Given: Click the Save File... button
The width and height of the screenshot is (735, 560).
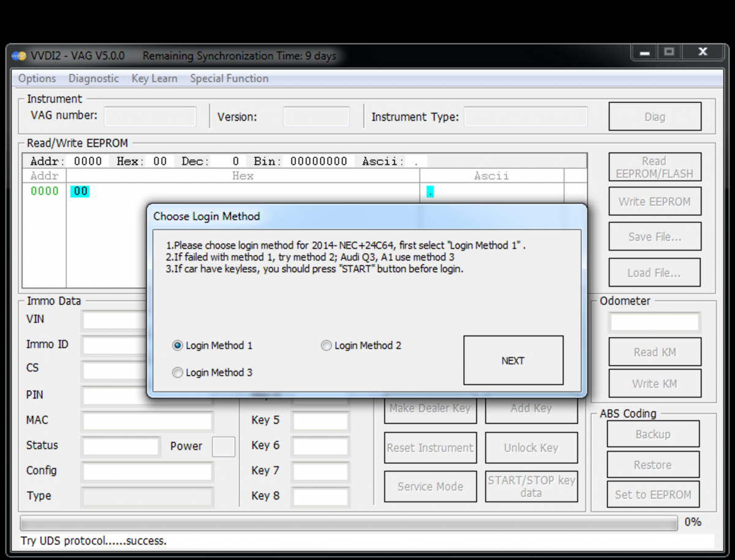Looking at the screenshot, I should pos(655,237).
